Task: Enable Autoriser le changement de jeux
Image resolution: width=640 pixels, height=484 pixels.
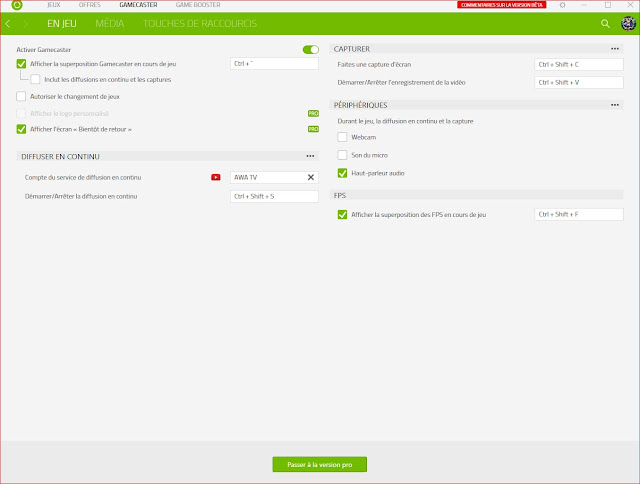Action: point(21,96)
